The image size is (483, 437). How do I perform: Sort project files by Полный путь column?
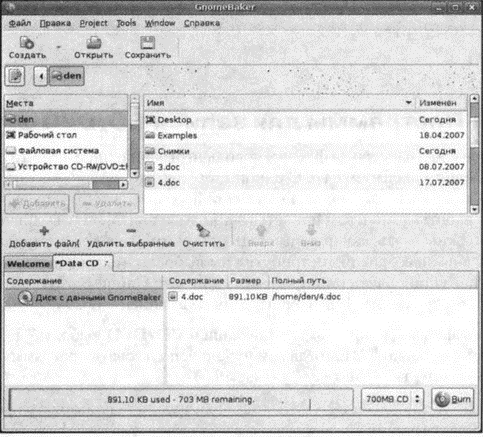pos(373,281)
